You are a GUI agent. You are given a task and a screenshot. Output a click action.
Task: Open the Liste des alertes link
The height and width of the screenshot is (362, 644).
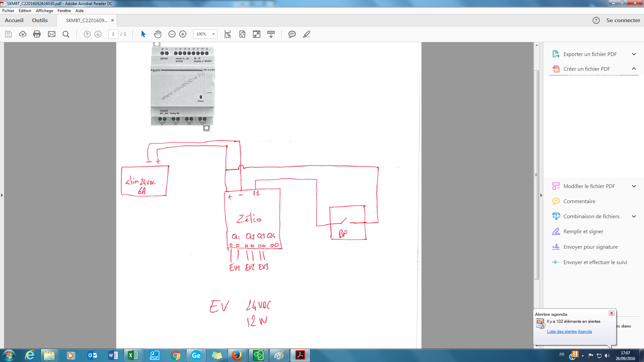point(561,331)
